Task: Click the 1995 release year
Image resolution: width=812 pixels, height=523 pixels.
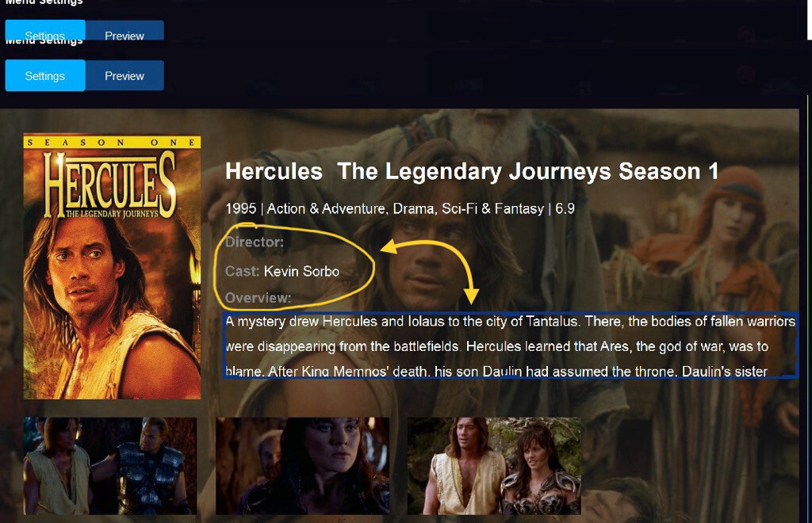Action: [x=241, y=208]
